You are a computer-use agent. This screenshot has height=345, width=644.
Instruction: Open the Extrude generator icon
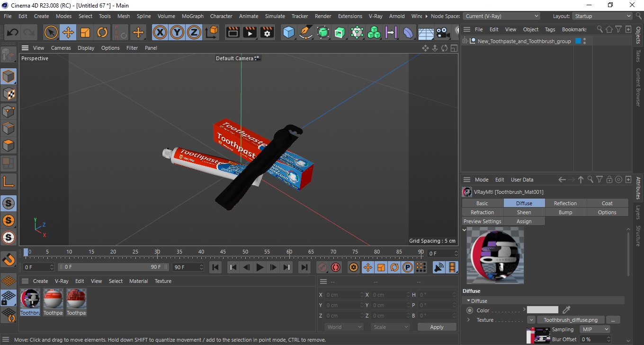pos(340,33)
